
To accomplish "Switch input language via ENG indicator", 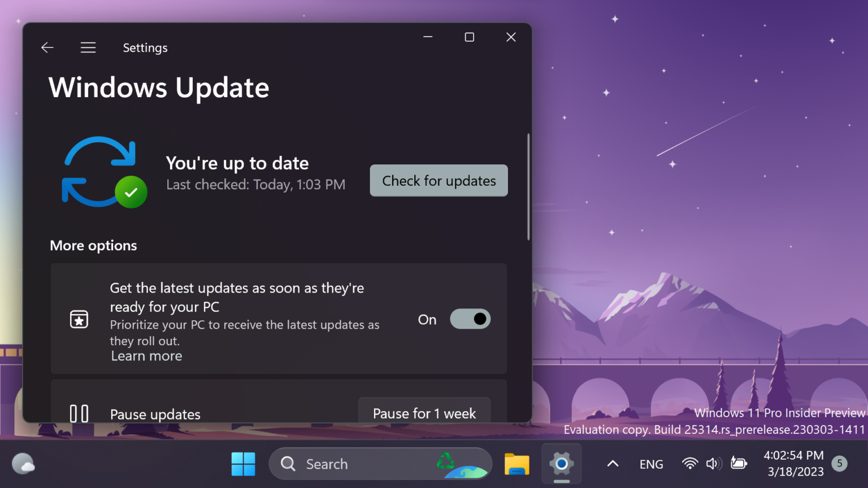I will point(651,464).
